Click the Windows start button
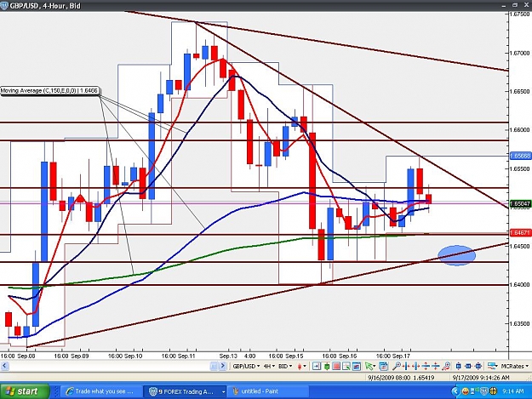 25,391
